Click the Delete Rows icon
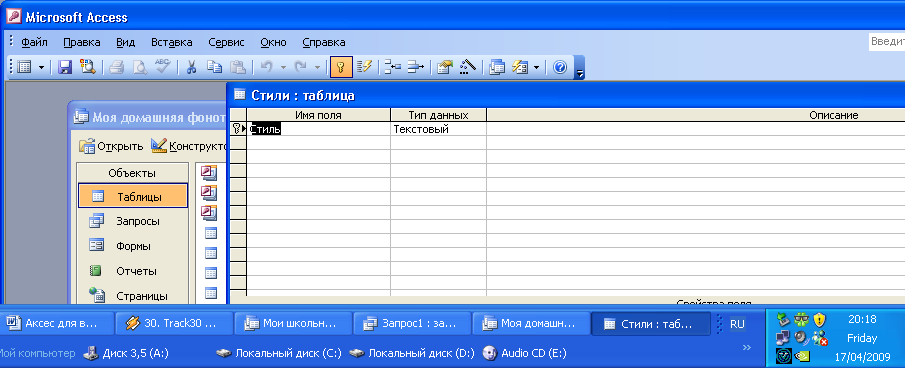Screen dimensions: 905x368 pos(416,67)
